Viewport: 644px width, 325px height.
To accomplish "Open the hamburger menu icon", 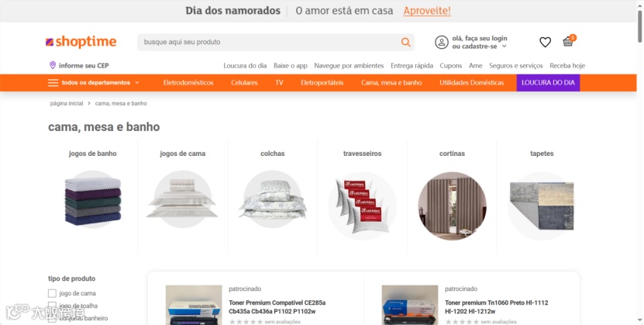I will click(53, 82).
